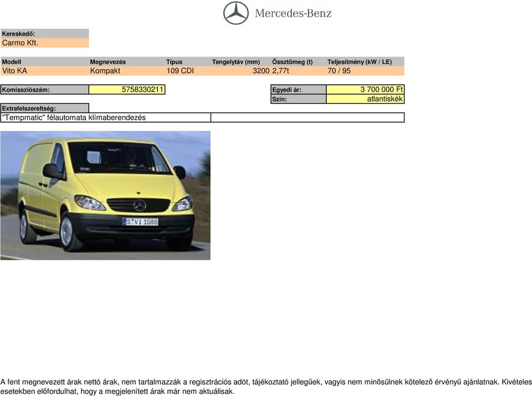This screenshot has height=396, width=532.
Task: Select the 70 / 95 power value
Action: pos(339,70)
